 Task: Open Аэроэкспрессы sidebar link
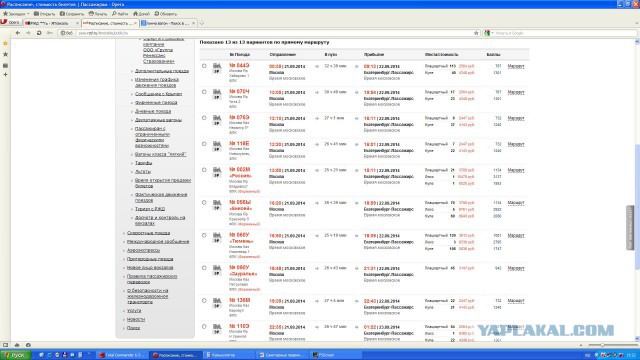click(143, 251)
